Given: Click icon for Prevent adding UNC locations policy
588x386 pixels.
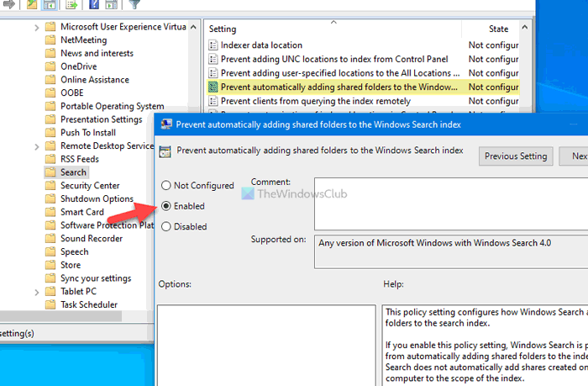Looking at the screenshot, I should pyautogui.click(x=213, y=59).
